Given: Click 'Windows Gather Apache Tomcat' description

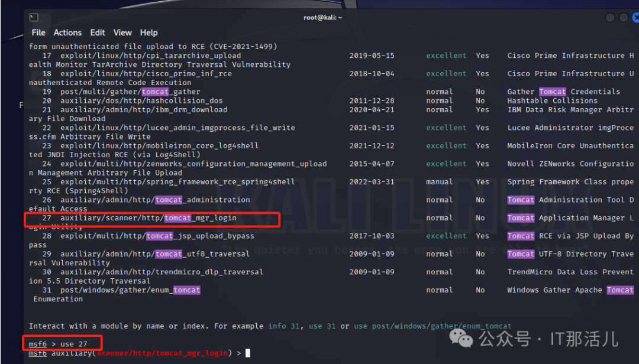Looking at the screenshot, I should click(x=570, y=290).
